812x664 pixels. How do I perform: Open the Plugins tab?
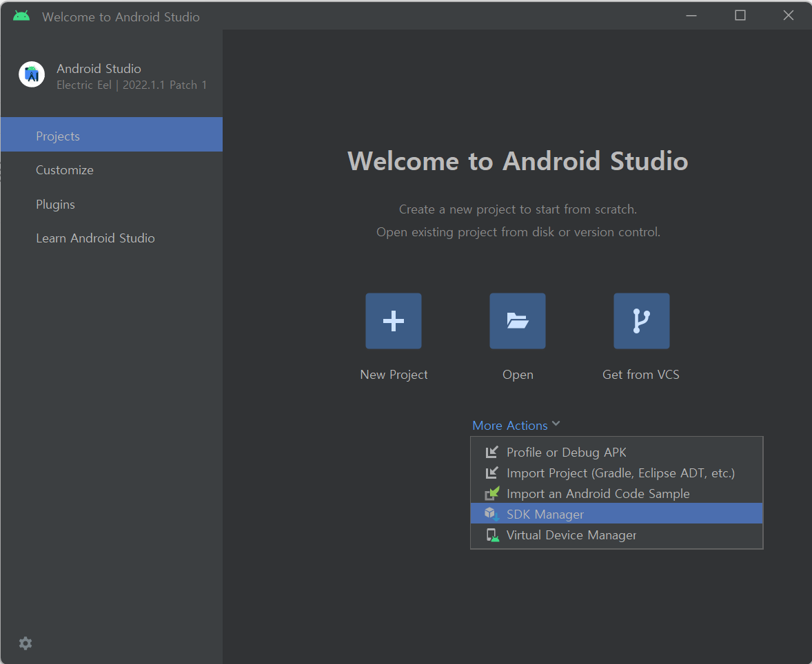(x=112, y=205)
